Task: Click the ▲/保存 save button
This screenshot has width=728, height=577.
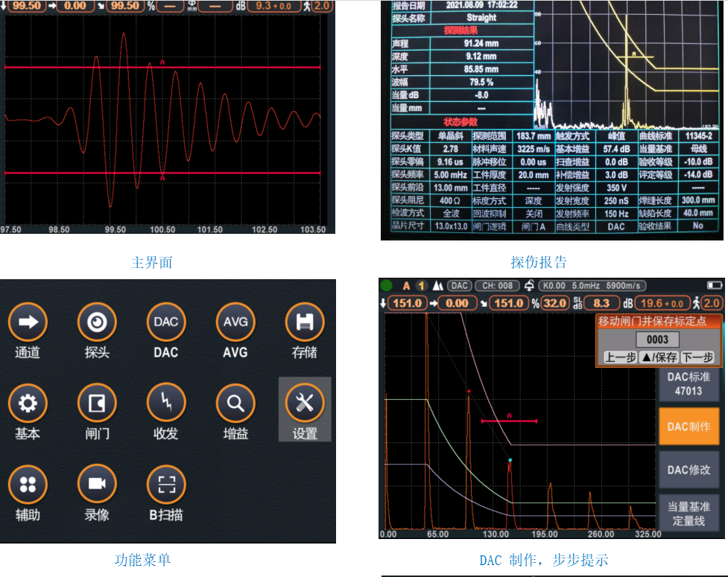Action: tap(658, 357)
